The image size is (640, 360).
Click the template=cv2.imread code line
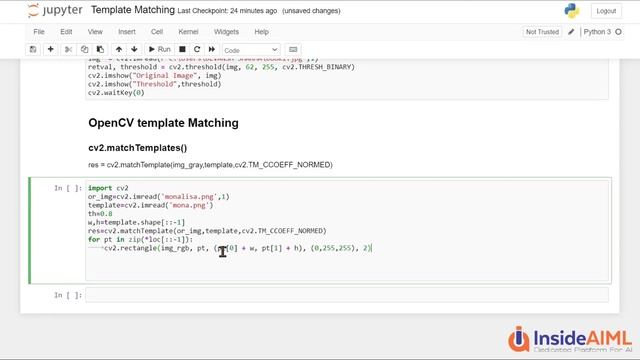tap(151, 205)
